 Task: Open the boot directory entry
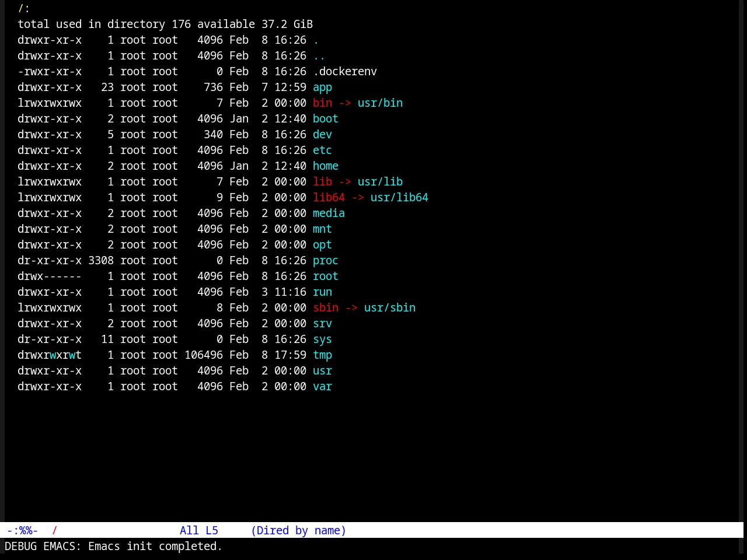coord(326,119)
